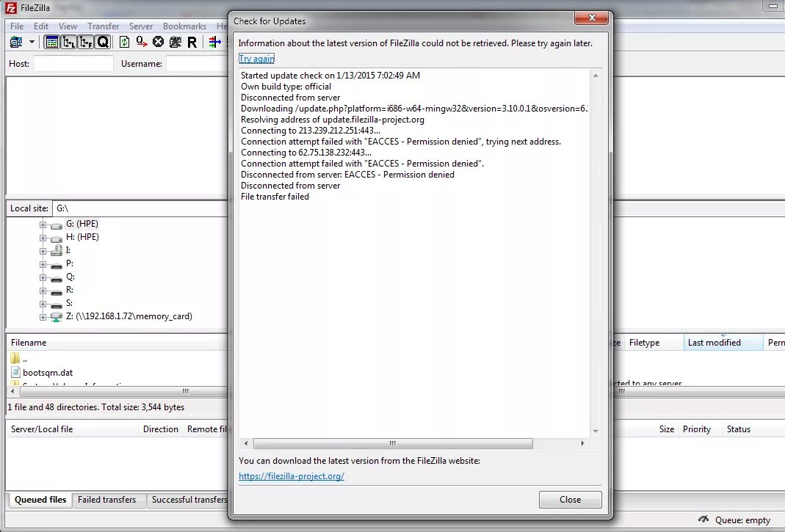Sort remote files by Filetype column
785x532 pixels.
(654, 343)
